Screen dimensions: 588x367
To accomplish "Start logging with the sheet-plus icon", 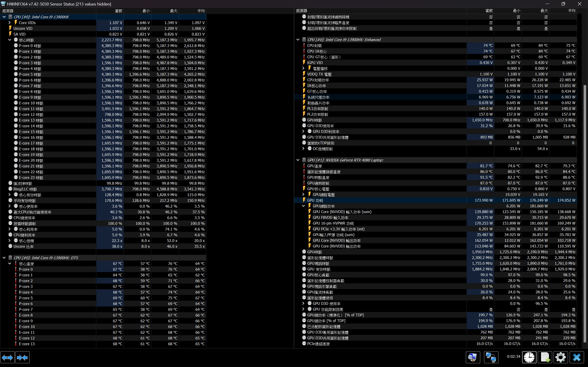I will point(545,357).
